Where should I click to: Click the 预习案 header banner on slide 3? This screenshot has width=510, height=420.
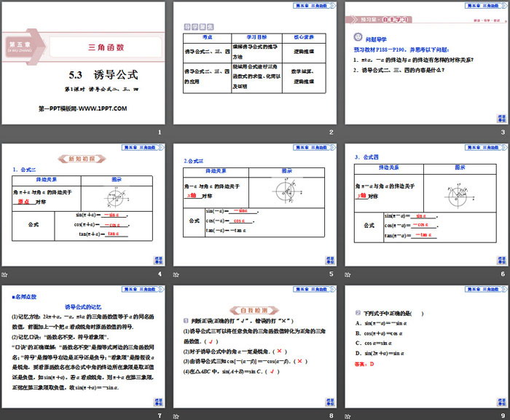379,20
